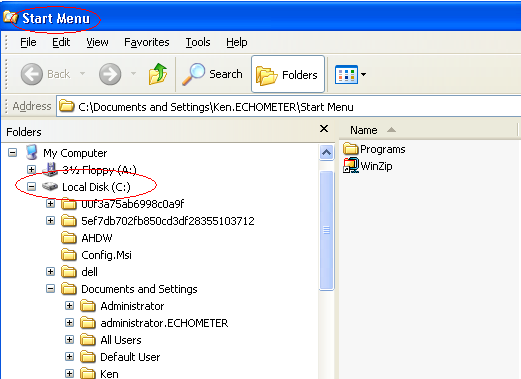Click the 'Default User' folder name
The image size is (521, 379).
coord(130,357)
